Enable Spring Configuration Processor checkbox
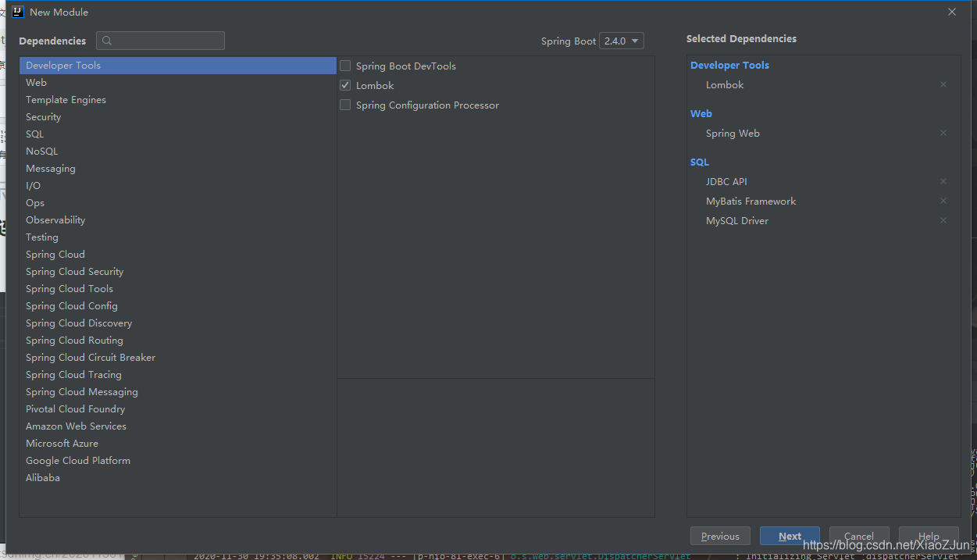Screen dimensions: 977x560 pyautogui.click(x=345, y=105)
